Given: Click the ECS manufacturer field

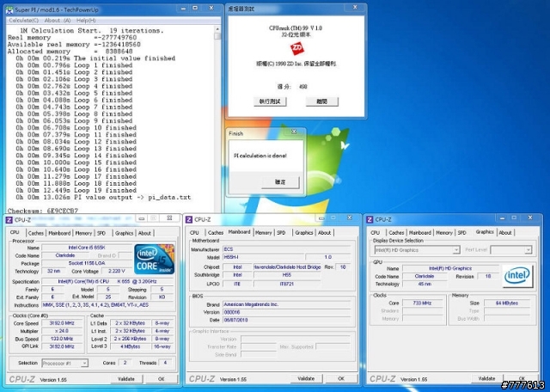Looking at the screenshot, I should (x=286, y=249).
